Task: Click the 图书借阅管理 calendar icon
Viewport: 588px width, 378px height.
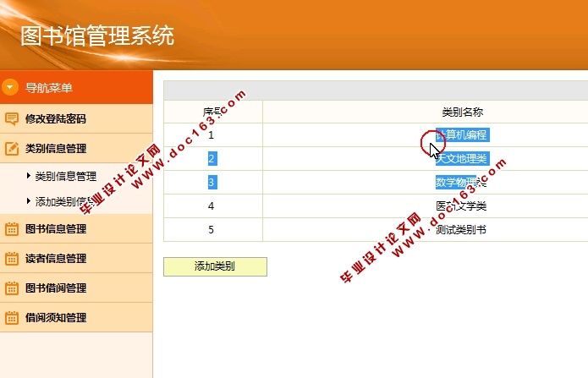Action: click(x=11, y=288)
